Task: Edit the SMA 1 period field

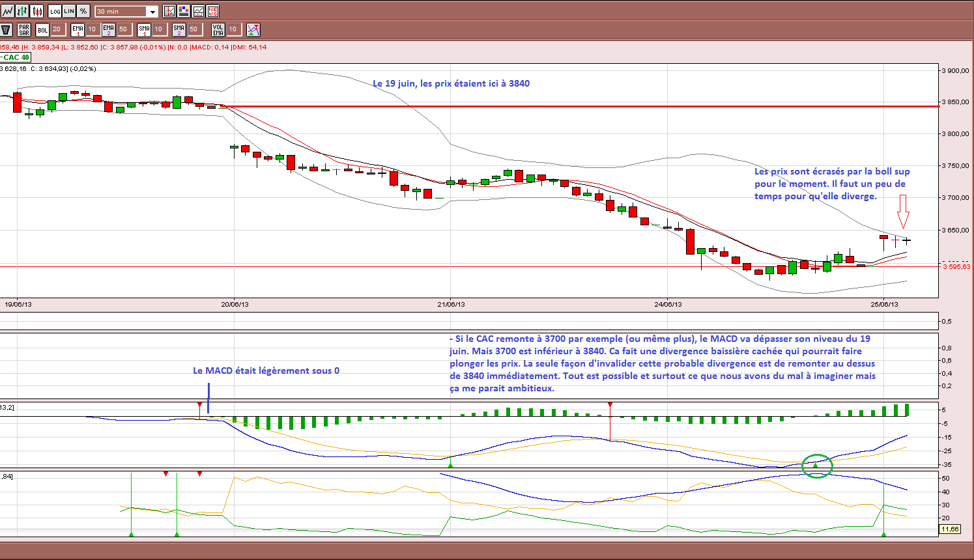Action: click(159, 29)
